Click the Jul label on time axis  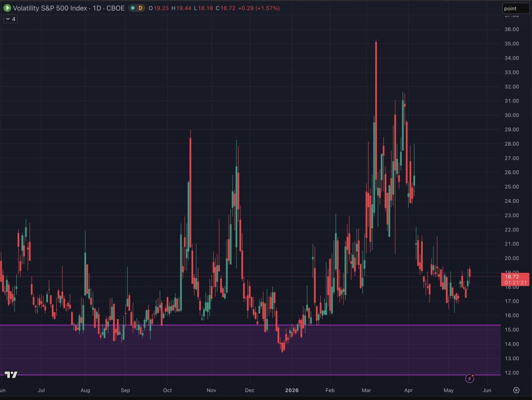(x=41, y=390)
